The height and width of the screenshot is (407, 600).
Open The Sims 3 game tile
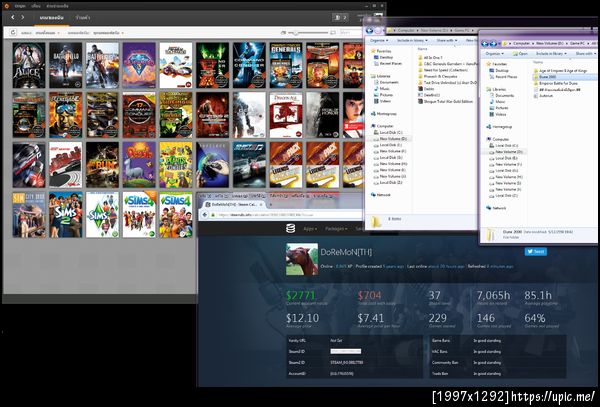[x=102, y=215]
